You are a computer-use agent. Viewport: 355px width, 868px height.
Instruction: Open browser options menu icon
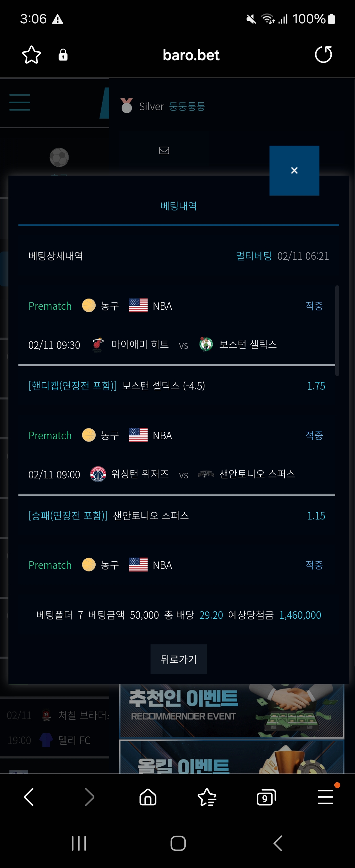coord(325,797)
